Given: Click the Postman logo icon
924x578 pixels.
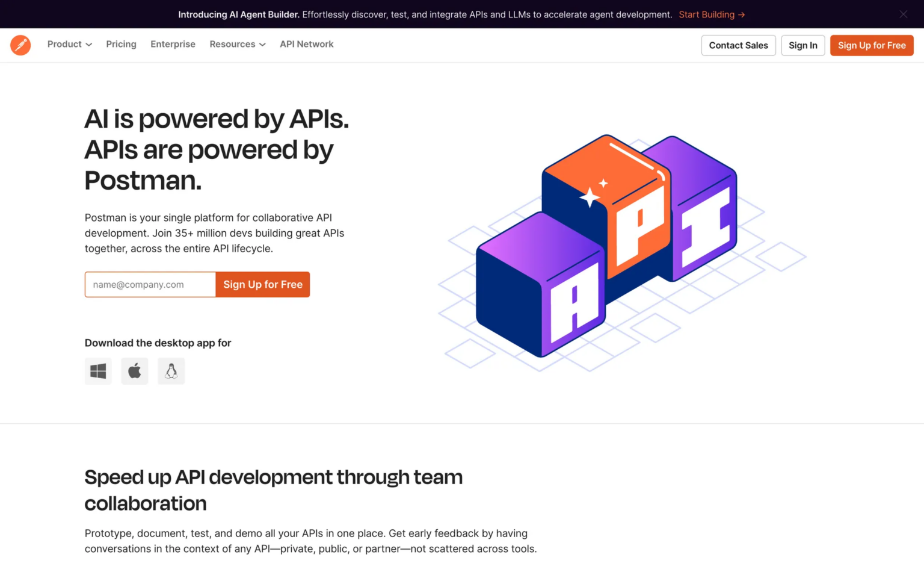Looking at the screenshot, I should 20,45.
